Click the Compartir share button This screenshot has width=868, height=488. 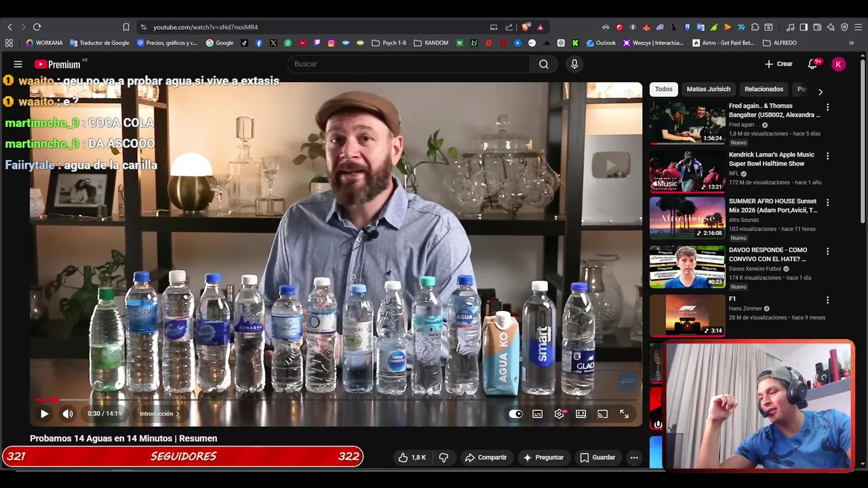click(x=486, y=457)
